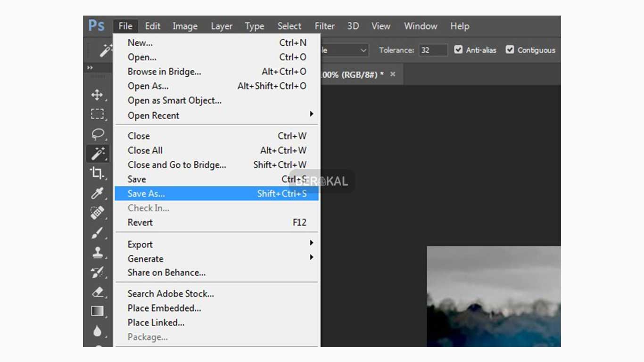Image resolution: width=644 pixels, height=362 pixels.
Task: Select the Eyedropper tool
Action: click(97, 193)
